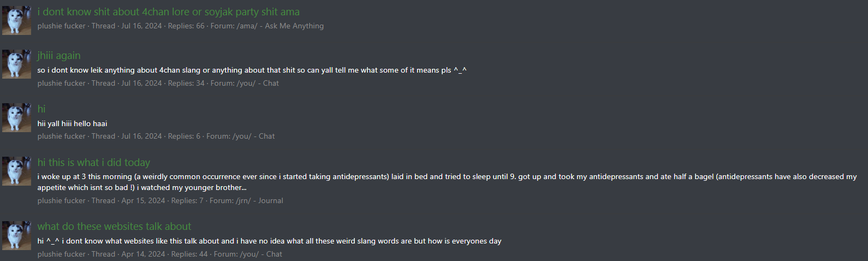The width and height of the screenshot is (868, 261).
Task: Go to the '/ama/ - Ask Me Anything' forum
Action: [280, 26]
